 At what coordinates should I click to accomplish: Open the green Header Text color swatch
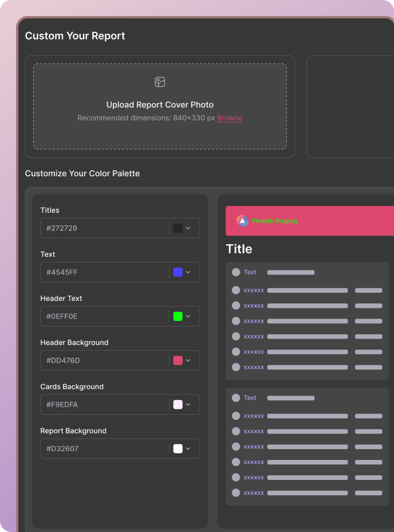178,316
